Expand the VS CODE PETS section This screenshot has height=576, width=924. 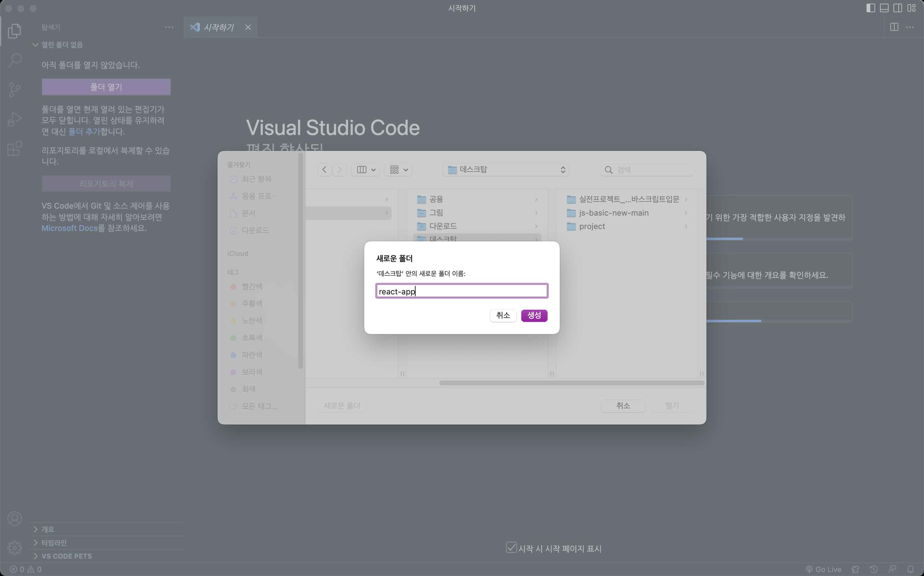tap(63, 556)
